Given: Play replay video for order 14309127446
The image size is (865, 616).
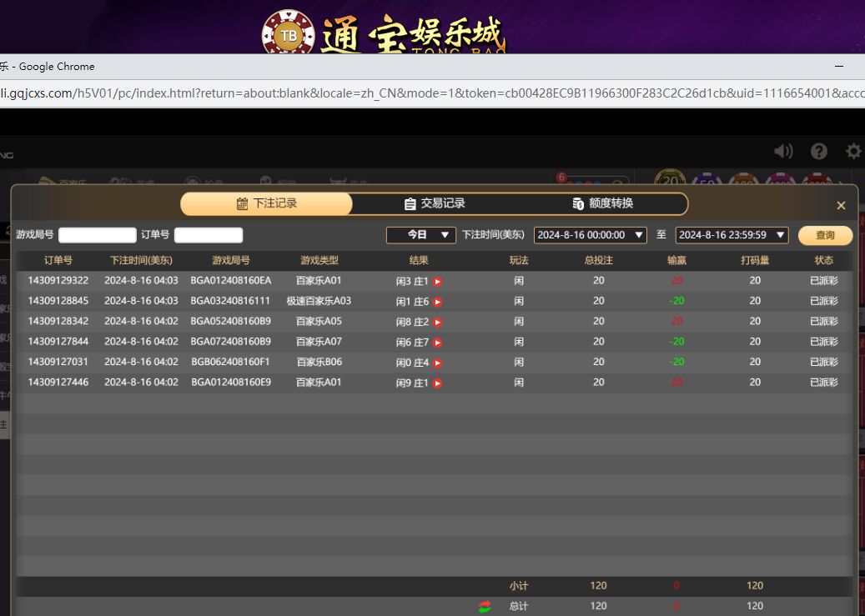Looking at the screenshot, I should click(437, 383).
